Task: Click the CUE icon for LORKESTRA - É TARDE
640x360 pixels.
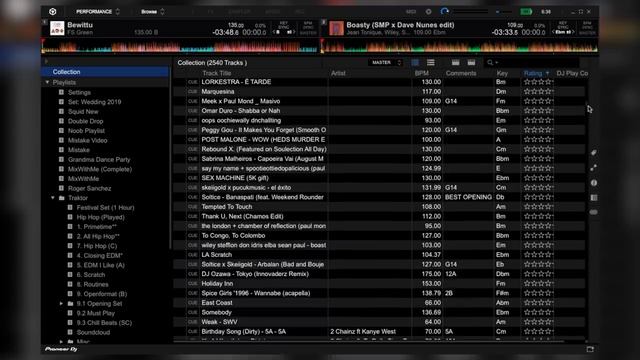Action: coord(192,82)
